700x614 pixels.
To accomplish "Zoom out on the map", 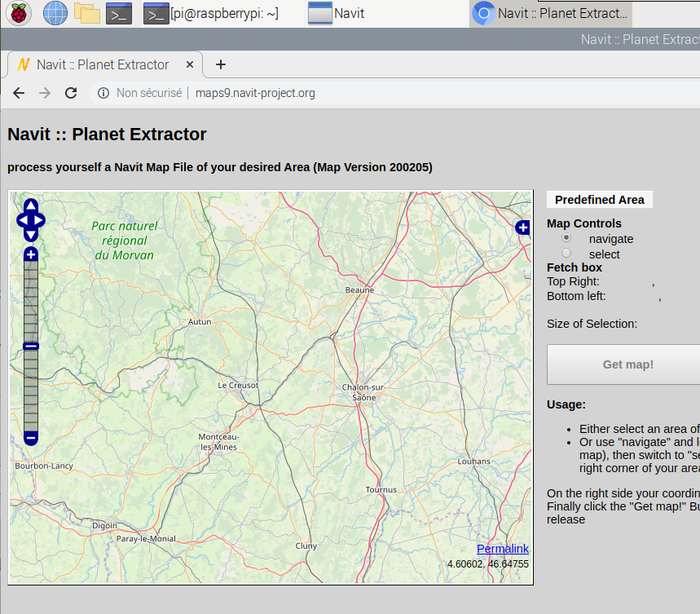I will coord(31,439).
